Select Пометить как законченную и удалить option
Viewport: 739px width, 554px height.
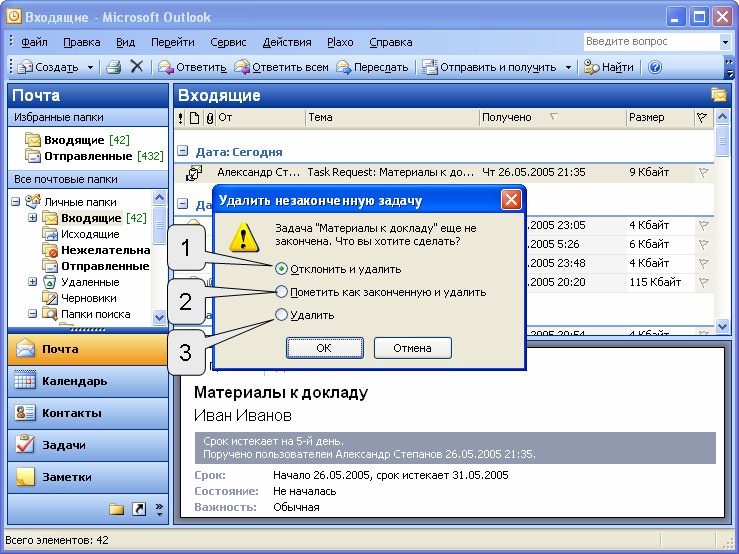coord(281,292)
